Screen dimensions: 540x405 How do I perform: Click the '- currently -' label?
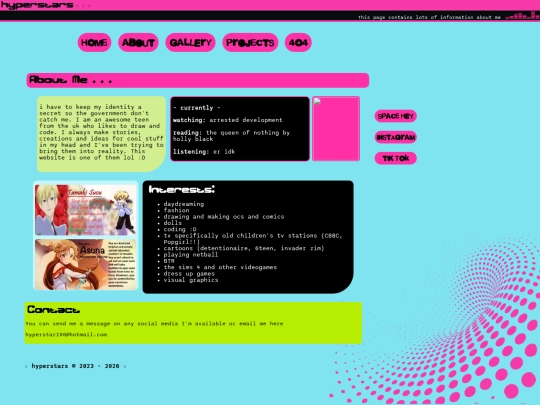(x=197, y=108)
